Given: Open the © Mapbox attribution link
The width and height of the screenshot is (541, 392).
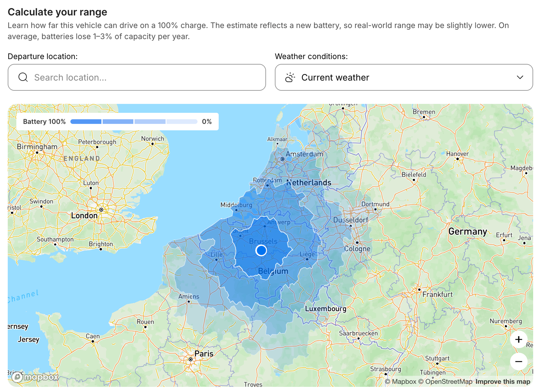Looking at the screenshot, I should tap(401, 382).
